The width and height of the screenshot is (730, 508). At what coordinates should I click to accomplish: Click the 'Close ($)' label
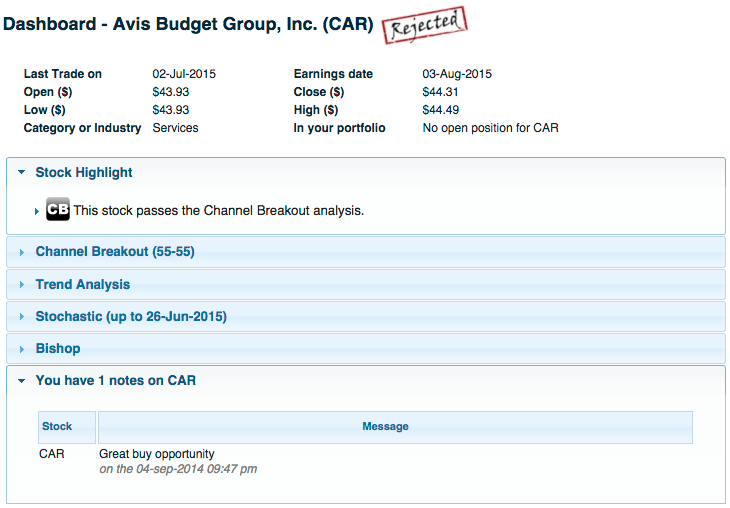click(319, 92)
